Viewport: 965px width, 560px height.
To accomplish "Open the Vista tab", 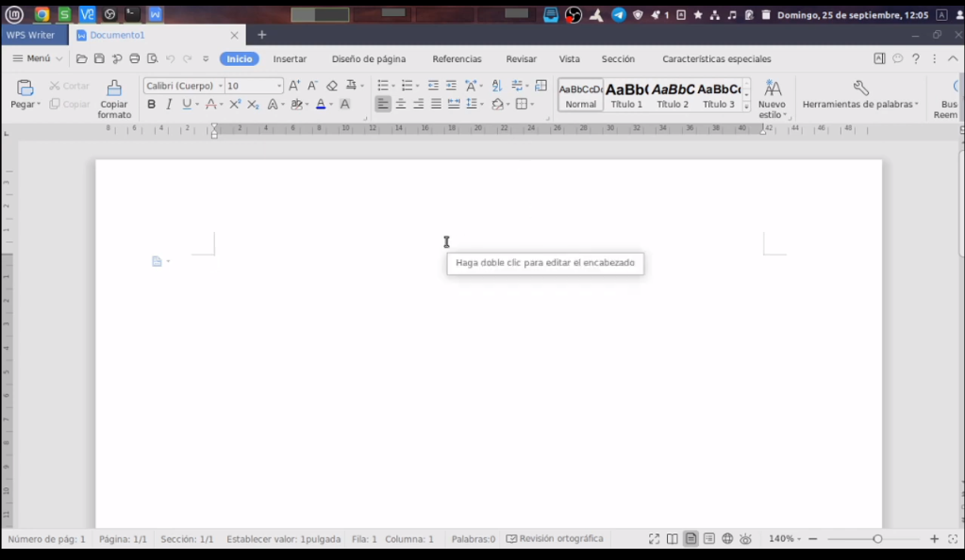I will click(569, 59).
